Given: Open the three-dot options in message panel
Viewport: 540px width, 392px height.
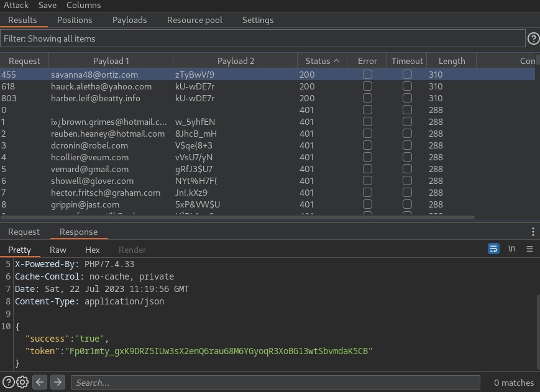Looking at the screenshot, I should (x=533, y=232).
